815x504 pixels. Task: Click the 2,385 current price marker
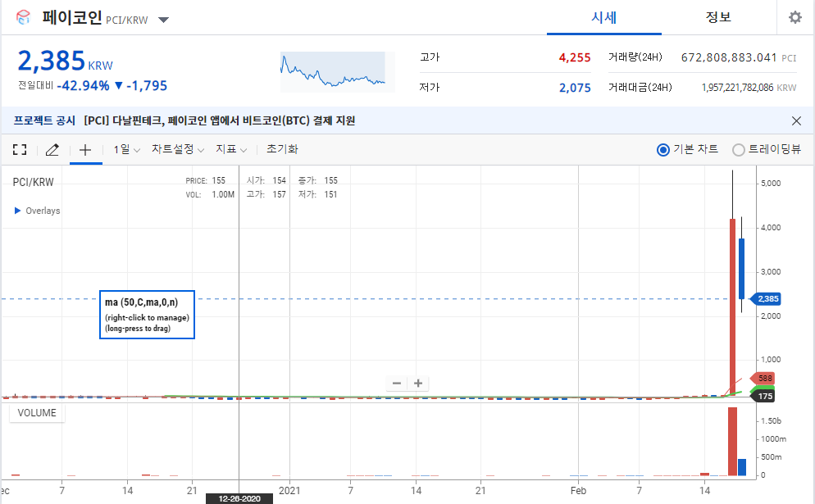point(766,299)
